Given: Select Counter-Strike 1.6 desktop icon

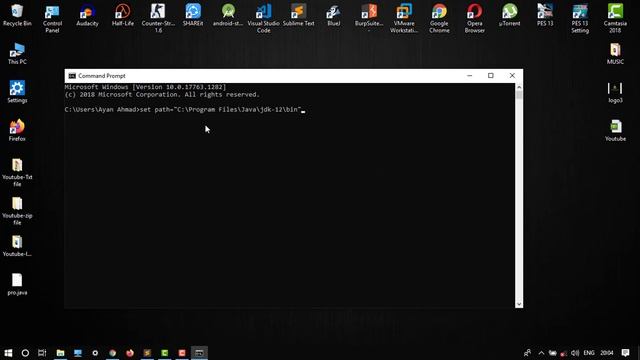Looking at the screenshot, I should point(158,19).
